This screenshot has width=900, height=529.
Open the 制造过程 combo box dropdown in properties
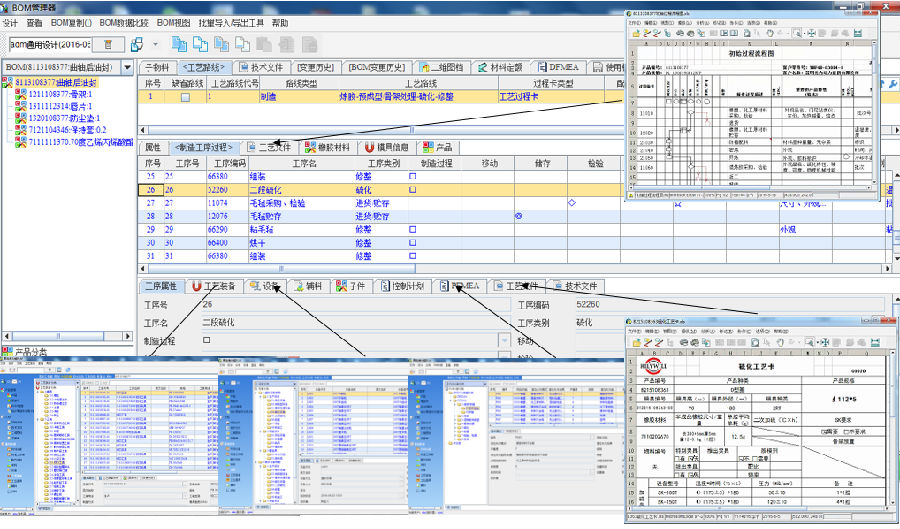505,339
